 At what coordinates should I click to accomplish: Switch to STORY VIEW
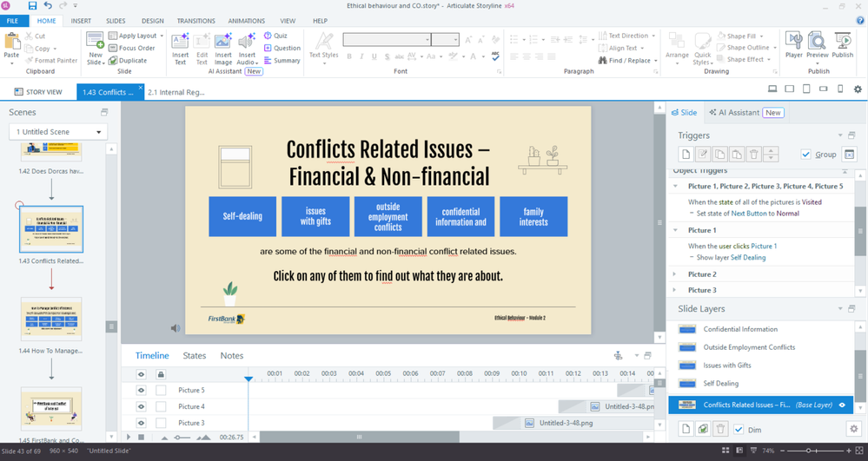coord(38,91)
